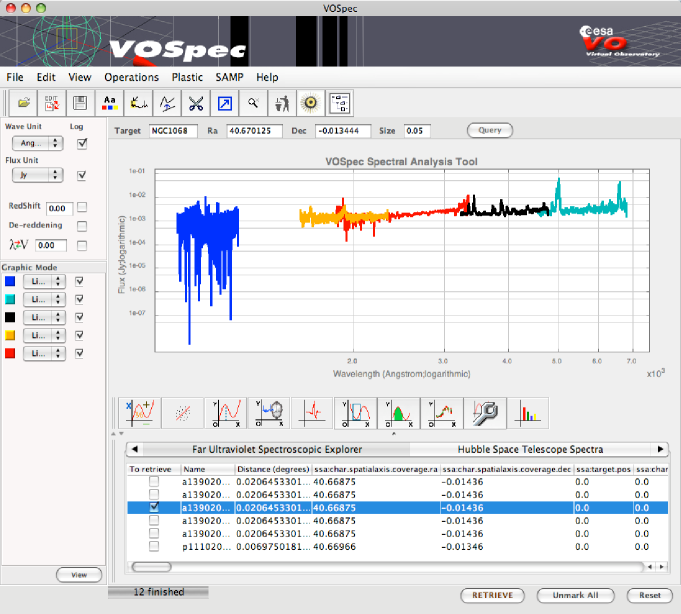Click the blue arrow export icon
Screen dimensions: 681x614
pos(224,102)
